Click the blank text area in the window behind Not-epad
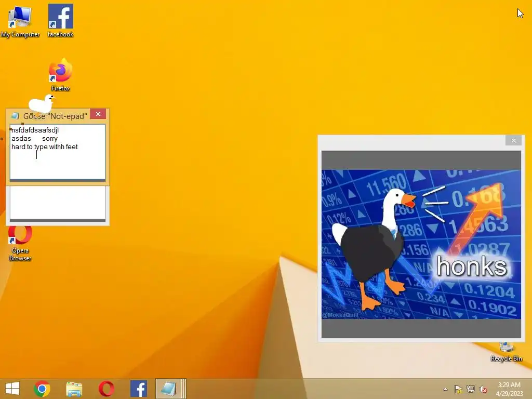Image resolution: width=532 pixels, height=399 pixels. pyautogui.click(x=58, y=203)
